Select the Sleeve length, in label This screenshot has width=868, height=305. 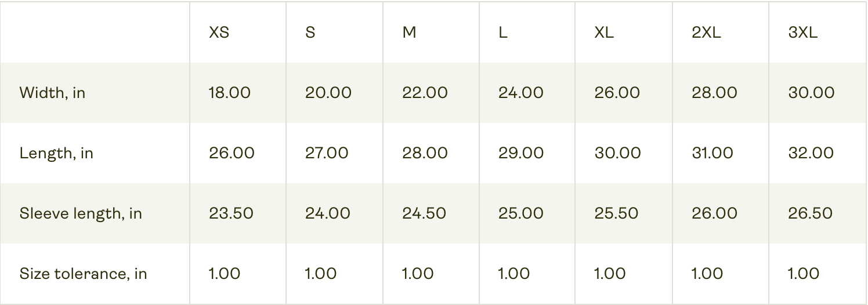[81, 213]
